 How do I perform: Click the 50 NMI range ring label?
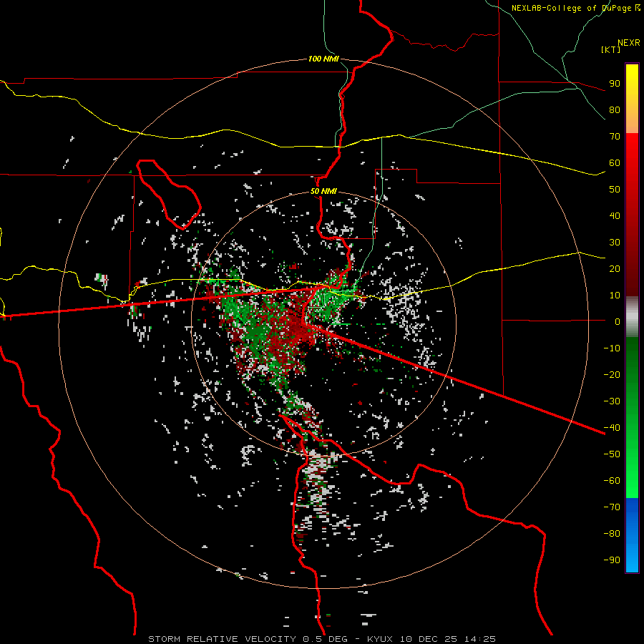coord(323,191)
